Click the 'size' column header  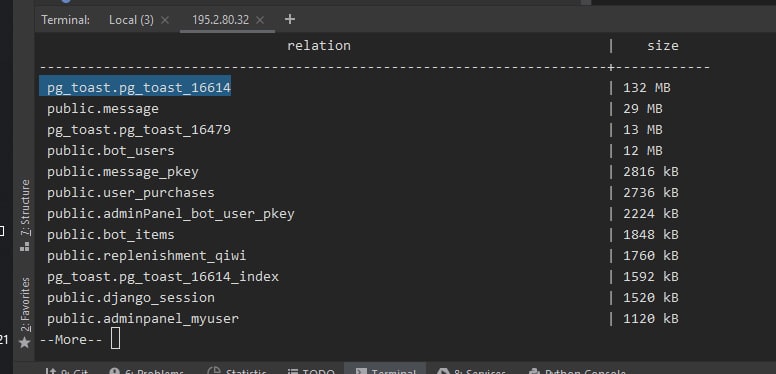[x=663, y=46]
